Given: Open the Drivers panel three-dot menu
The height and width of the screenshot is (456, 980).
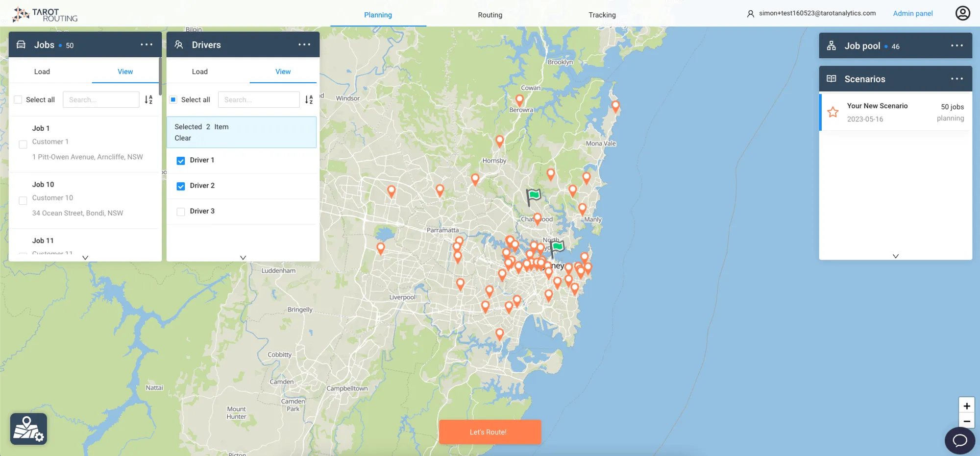Looking at the screenshot, I should tap(304, 45).
